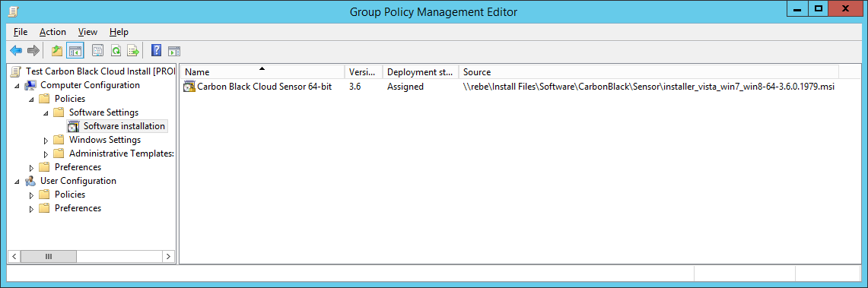Click tree pane scrollbar left arrow

(x=14, y=257)
